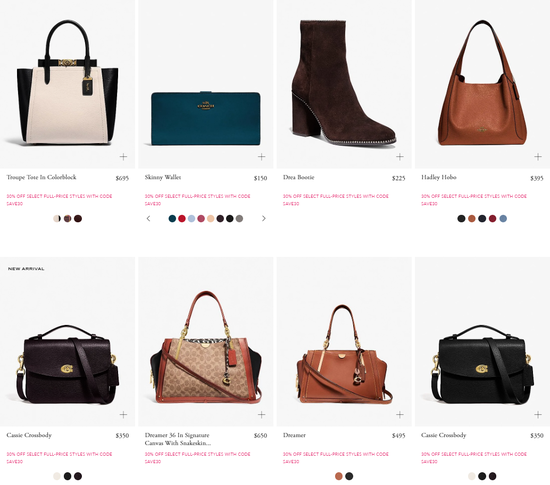Open Drea Bootie product title
The width and height of the screenshot is (550, 485).
299,177
